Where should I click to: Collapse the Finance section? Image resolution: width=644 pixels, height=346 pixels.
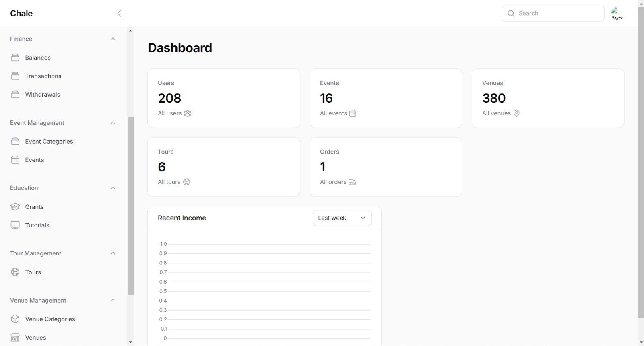click(113, 39)
